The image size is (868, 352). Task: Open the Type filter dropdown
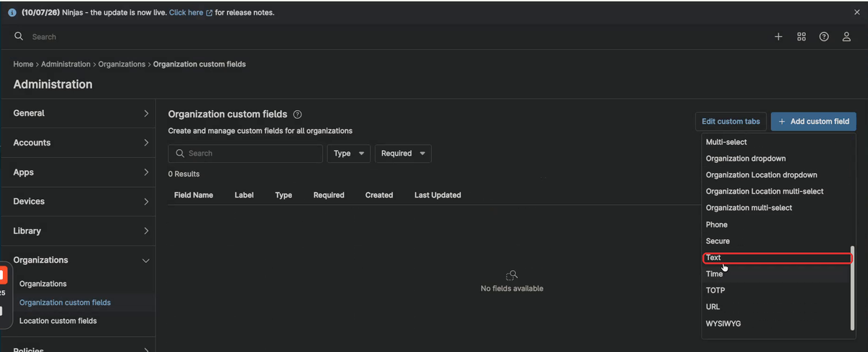(x=349, y=154)
